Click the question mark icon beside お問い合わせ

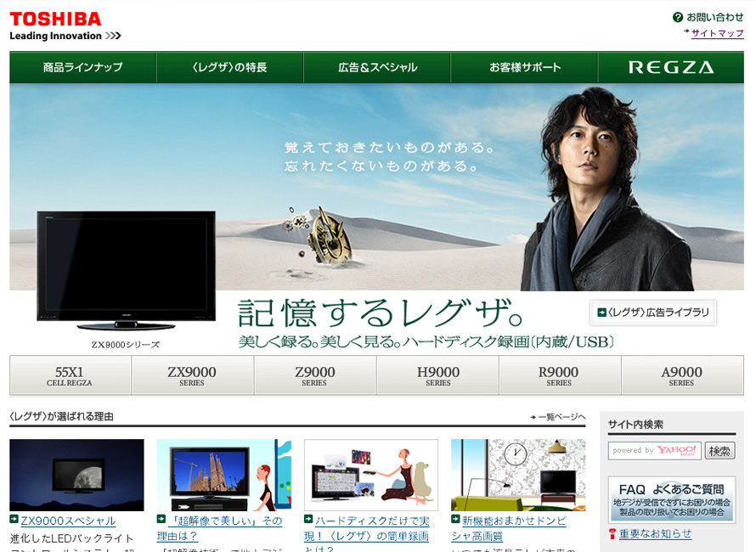pos(677,17)
